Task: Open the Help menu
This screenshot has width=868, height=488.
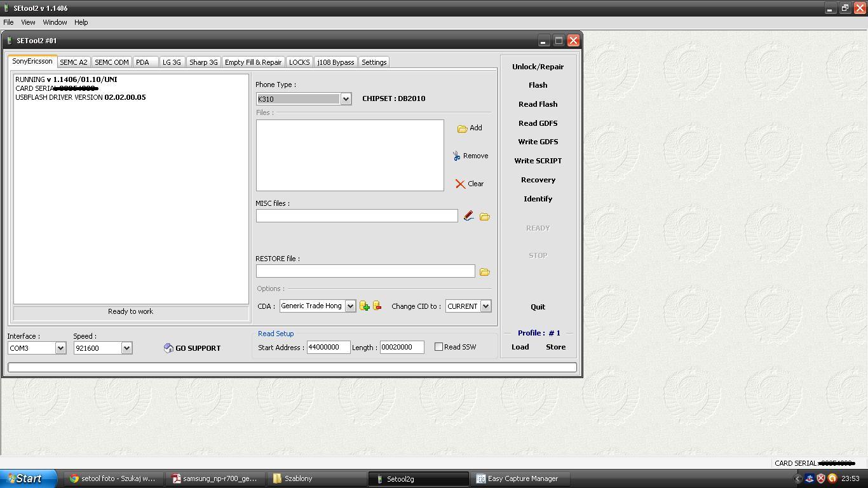Action: [x=81, y=22]
